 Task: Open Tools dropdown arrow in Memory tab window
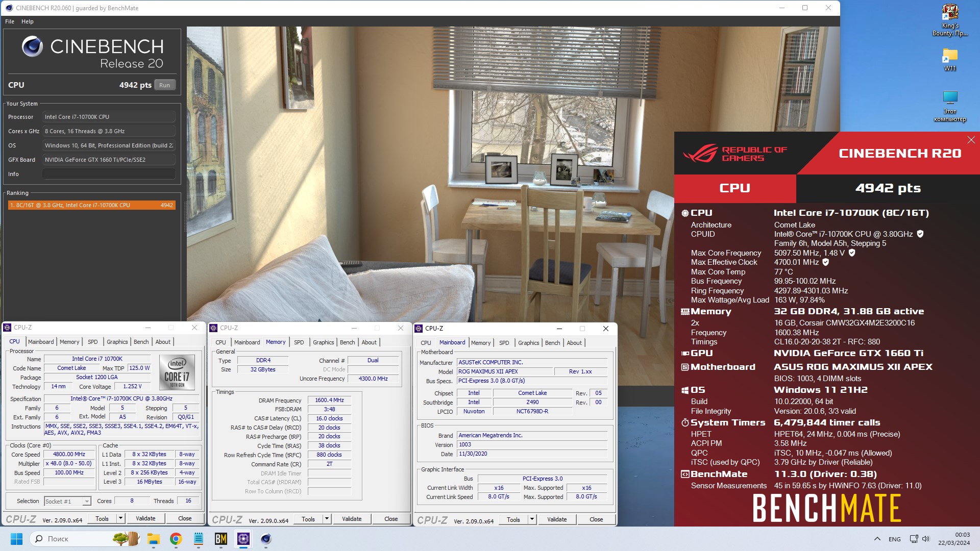[327, 519]
